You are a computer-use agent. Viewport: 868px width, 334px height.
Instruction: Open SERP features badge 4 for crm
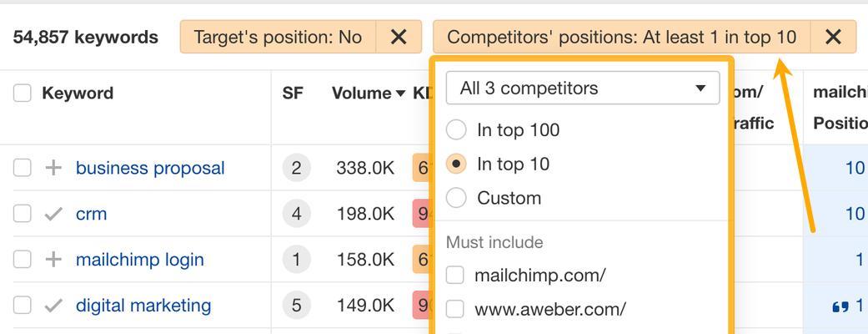[296, 214]
